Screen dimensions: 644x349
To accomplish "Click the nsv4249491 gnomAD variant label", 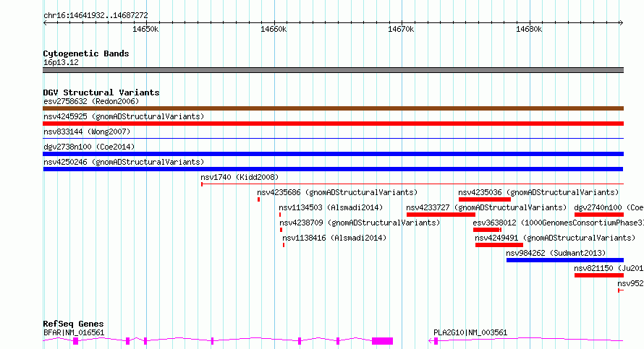I will tap(555, 238).
